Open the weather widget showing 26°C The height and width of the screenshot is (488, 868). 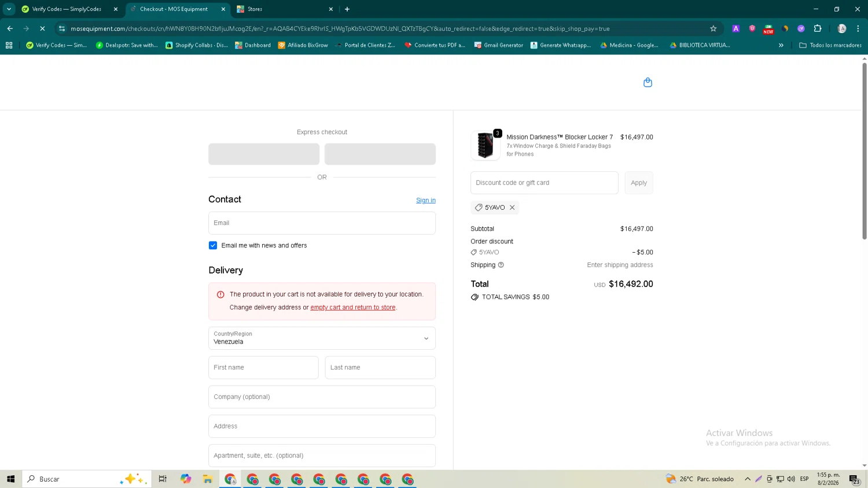700,479
